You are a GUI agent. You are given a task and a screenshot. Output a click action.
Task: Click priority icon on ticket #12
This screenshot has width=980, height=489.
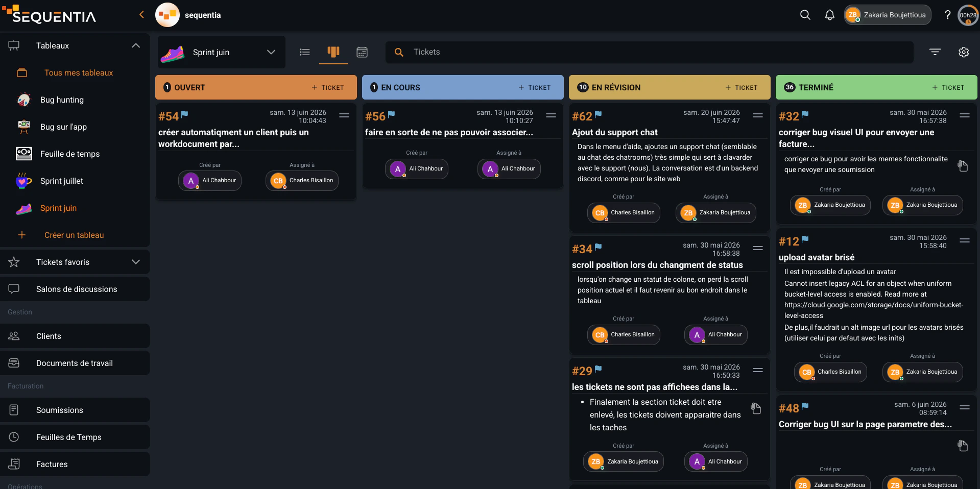coord(965,240)
